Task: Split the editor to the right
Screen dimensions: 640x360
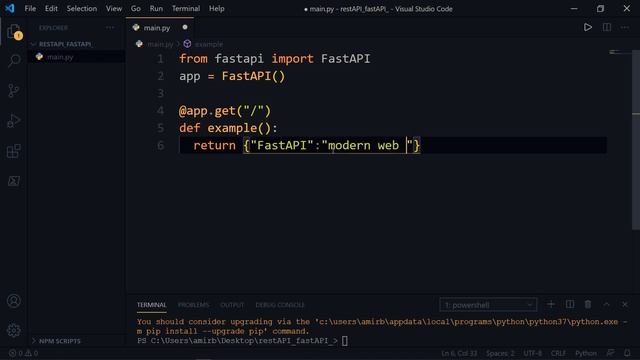Action: tap(607, 27)
